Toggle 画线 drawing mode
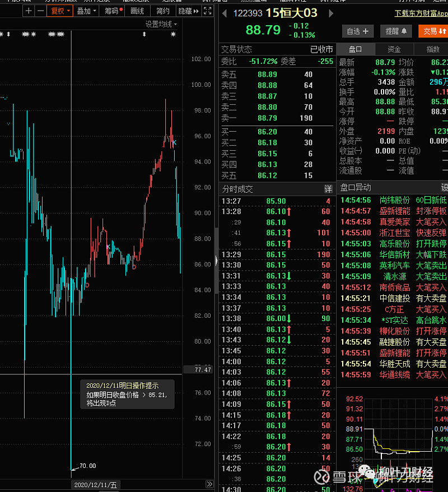The width and height of the screenshot is (448, 492). click(x=137, y=11)
